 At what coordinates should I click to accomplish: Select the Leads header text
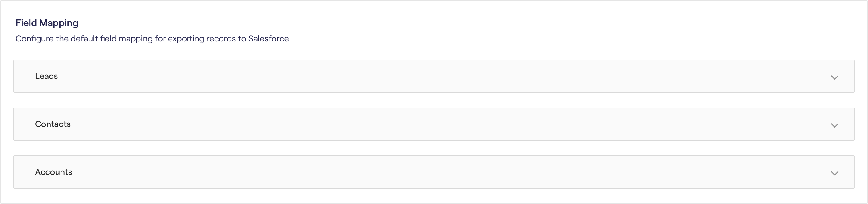(46, 76)
